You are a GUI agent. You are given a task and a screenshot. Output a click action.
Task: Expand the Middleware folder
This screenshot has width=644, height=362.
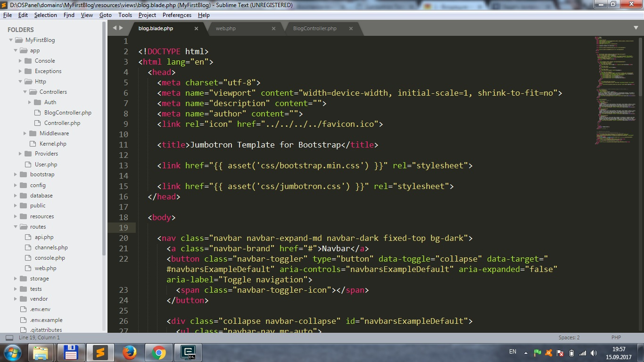(x=25, y=133)
